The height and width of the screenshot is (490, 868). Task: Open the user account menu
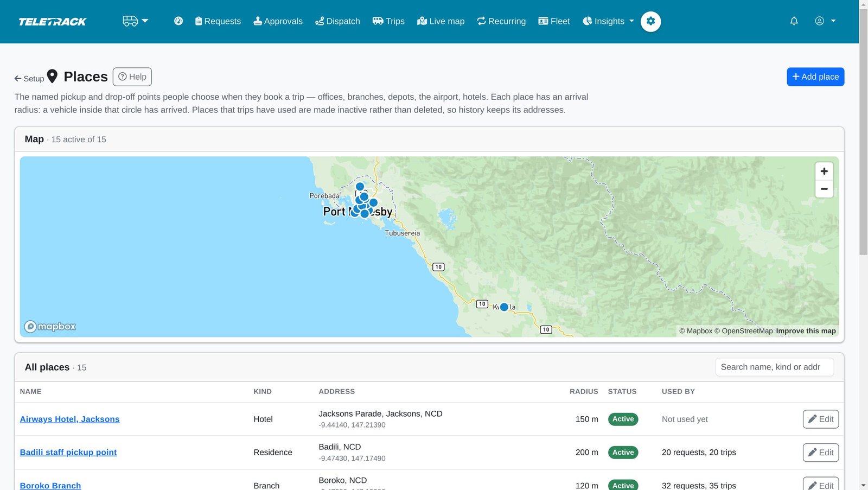(x=825, y=21)
